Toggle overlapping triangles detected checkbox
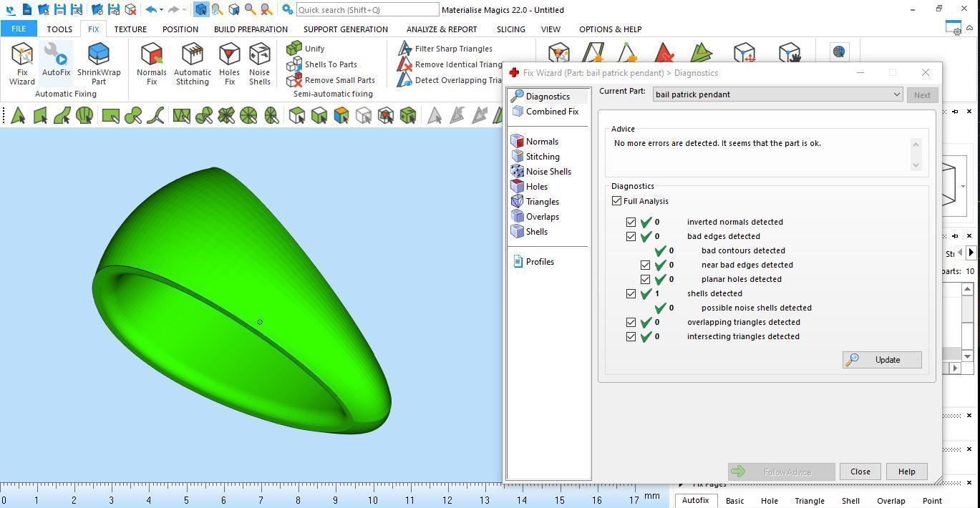 point(631,322)
